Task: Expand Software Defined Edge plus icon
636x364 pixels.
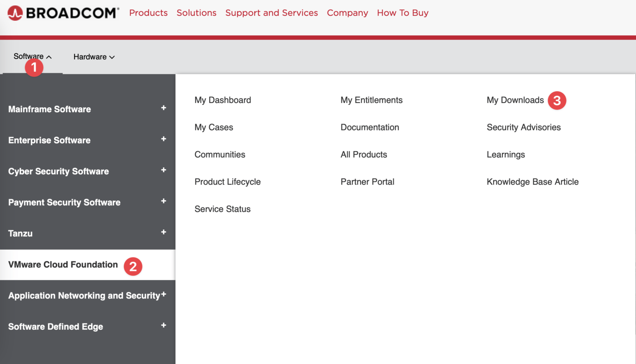Action: coord(164,325)
